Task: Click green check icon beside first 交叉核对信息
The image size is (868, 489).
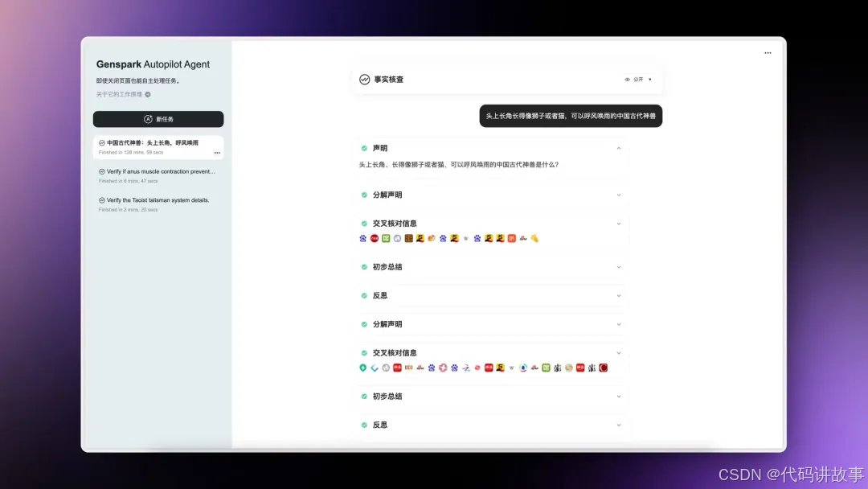Action: [364, 224]
